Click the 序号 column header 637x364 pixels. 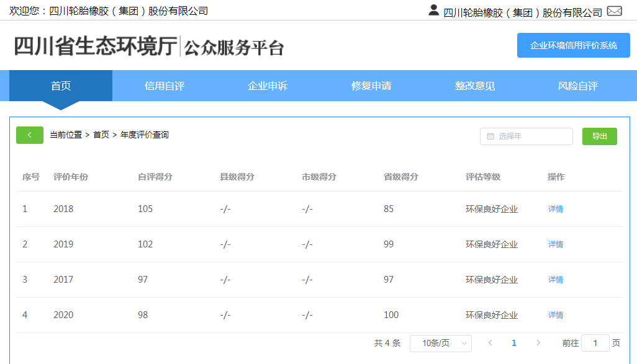click(x=31, y=177)
